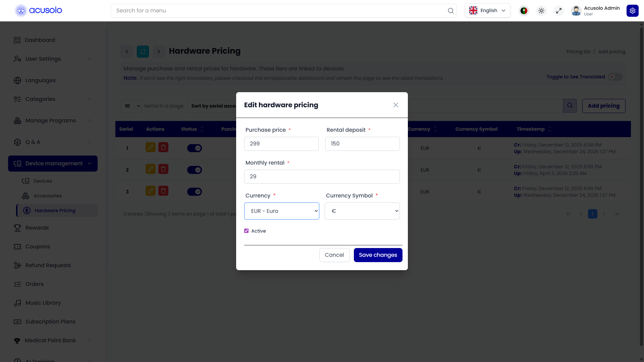Refresh the Hardware Pricing page
The width and height of the screenshot is (644, 362).
coord(143,52)
